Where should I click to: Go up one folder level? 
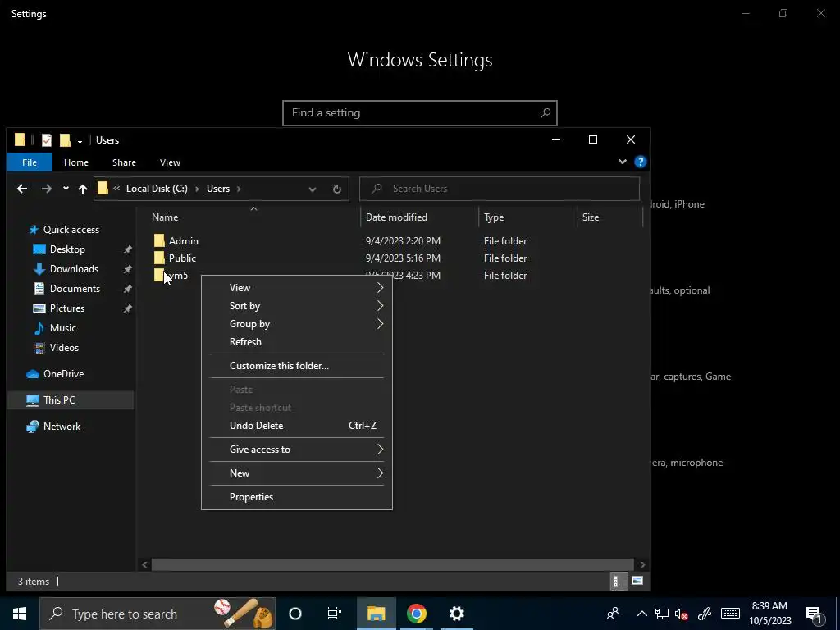click(83, 189)
